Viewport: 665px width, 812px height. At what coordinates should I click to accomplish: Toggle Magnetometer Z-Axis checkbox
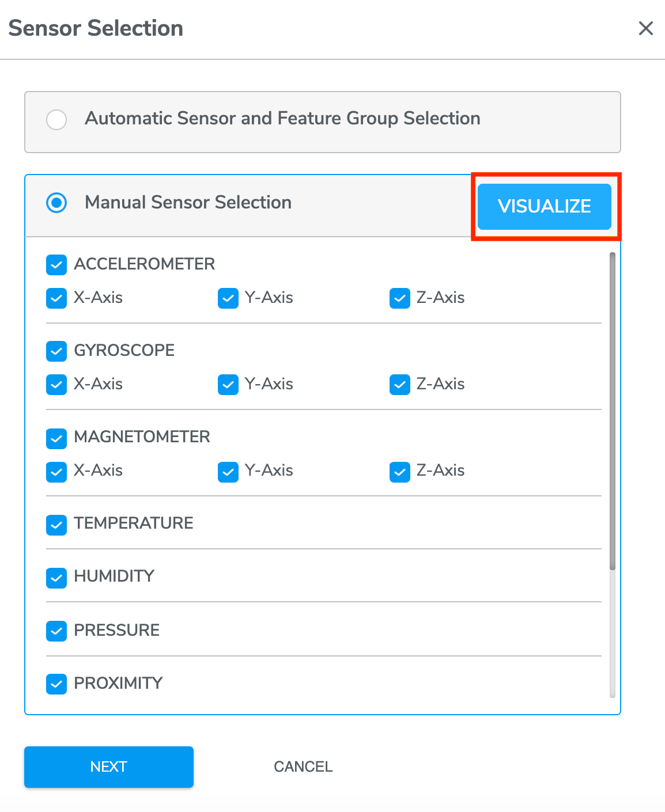[x=400, y=471]
